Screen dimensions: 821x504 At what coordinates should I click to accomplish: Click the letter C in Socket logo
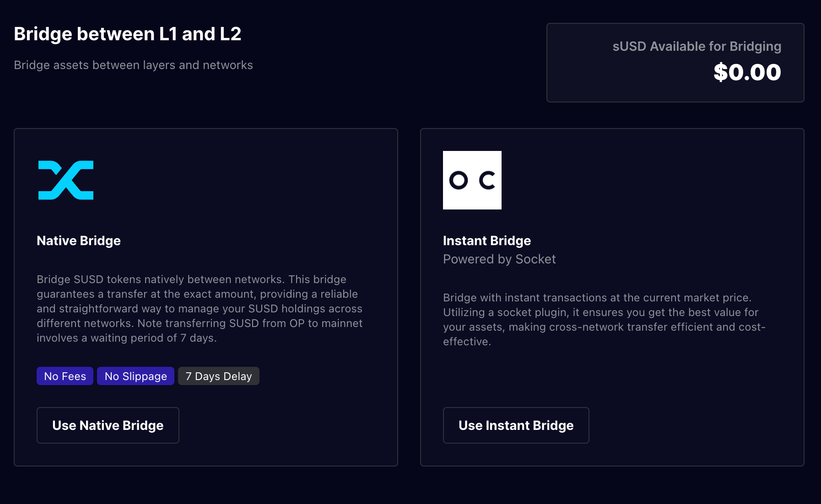[487, 180]
